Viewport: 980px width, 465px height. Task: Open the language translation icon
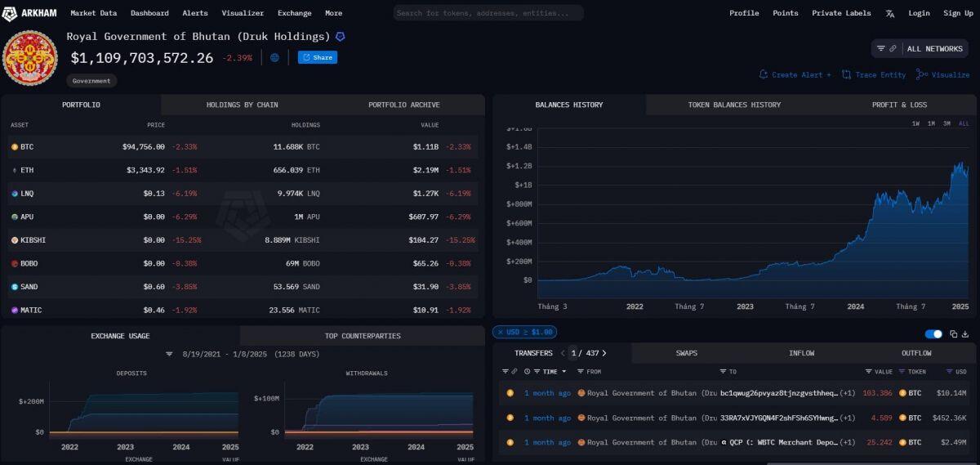click(x=889, y=13)
